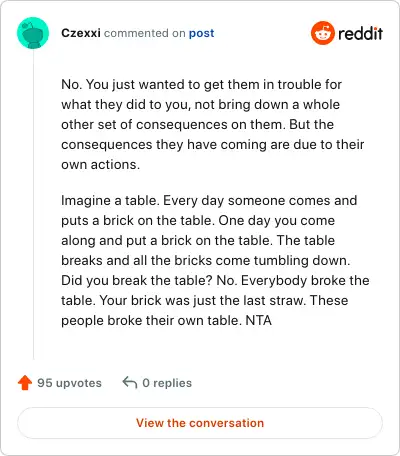Click the word "NTA" ending the comment
This screenshot has height=456, width=400.
tap(259, 320)
